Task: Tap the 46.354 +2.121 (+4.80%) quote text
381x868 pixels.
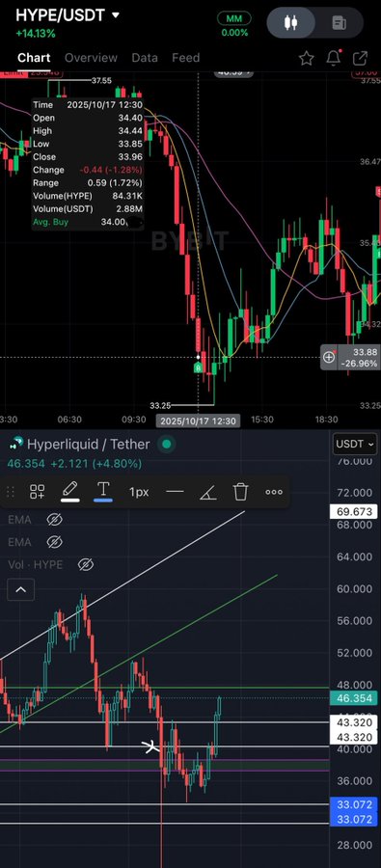Action: (74, 463)
